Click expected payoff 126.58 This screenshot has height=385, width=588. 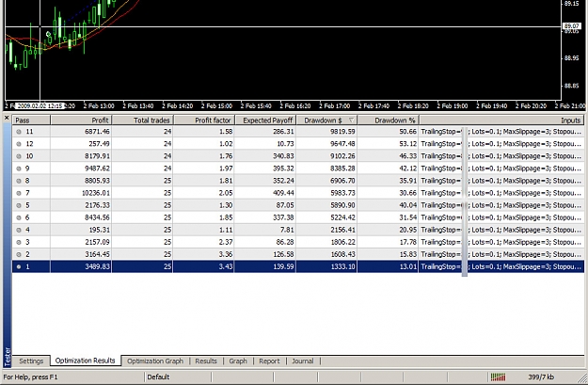click(x=283, y=254)
